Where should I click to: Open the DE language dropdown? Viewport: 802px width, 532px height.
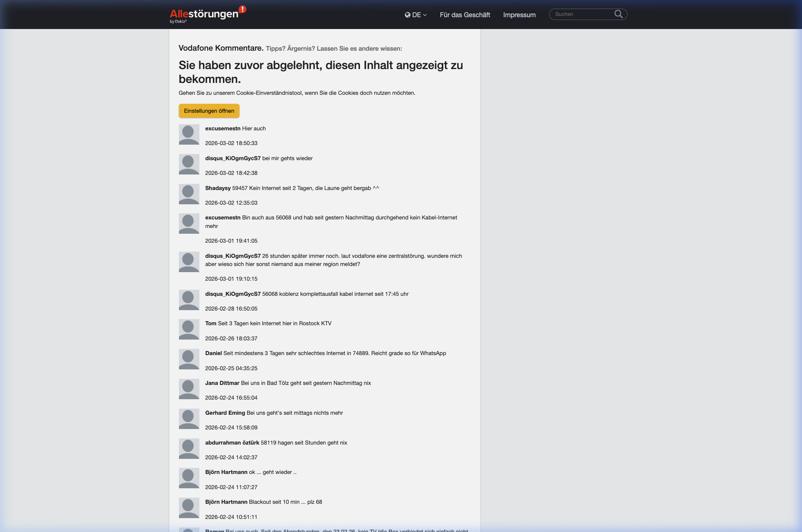[416, 15]
